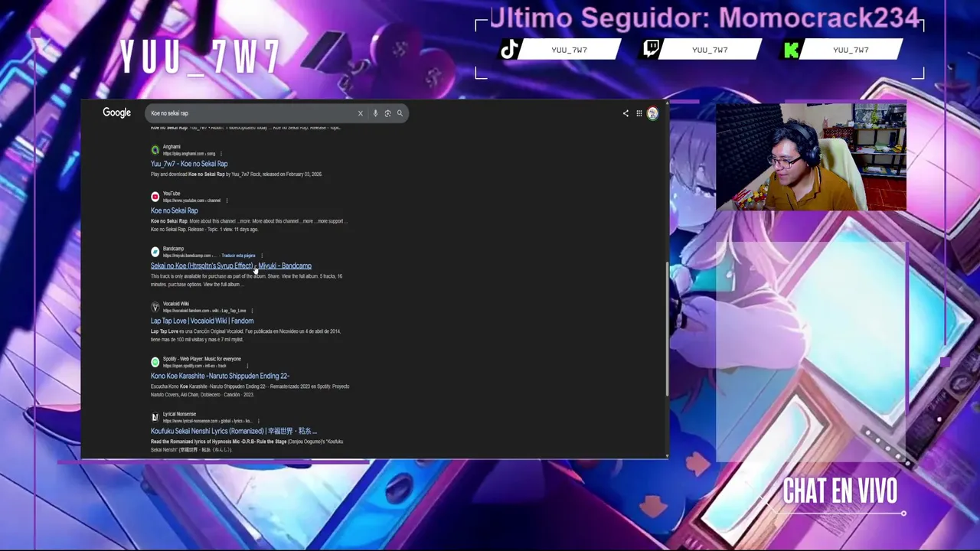Click 'Spotify - Web Player: Music for everyone' text
The image size is (980, 551).
(x=202, y=359)
